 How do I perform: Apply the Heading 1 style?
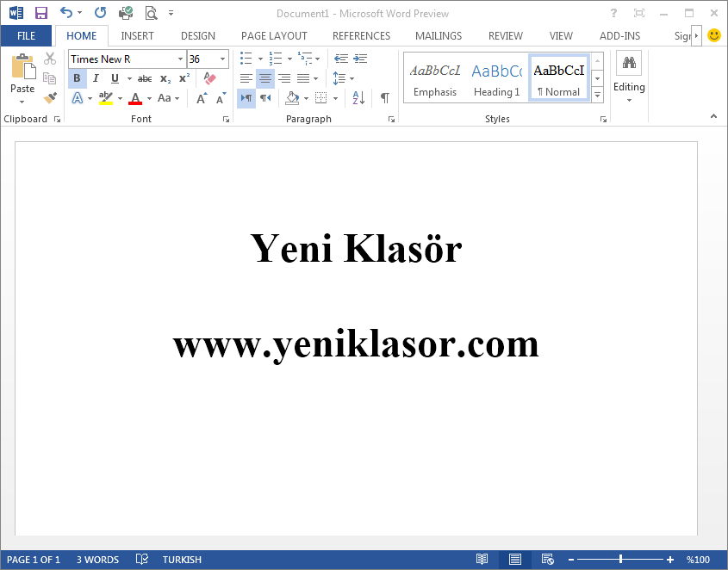[496, 79]
